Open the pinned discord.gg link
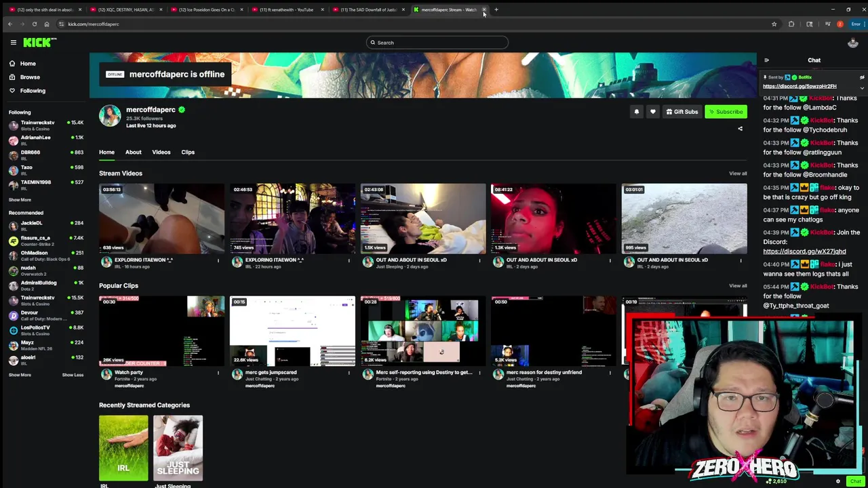The image size is (868, 488). 800,86
